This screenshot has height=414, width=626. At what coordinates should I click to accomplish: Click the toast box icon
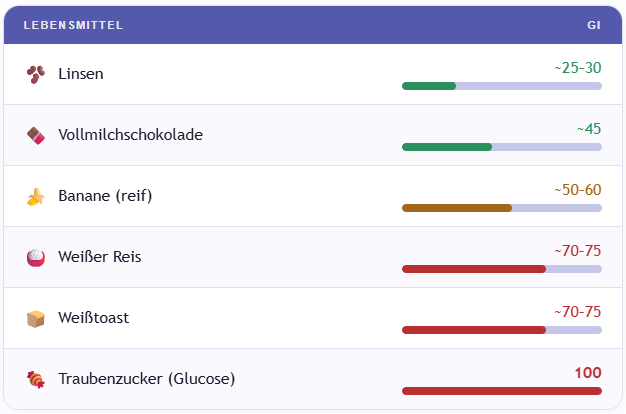36,318
